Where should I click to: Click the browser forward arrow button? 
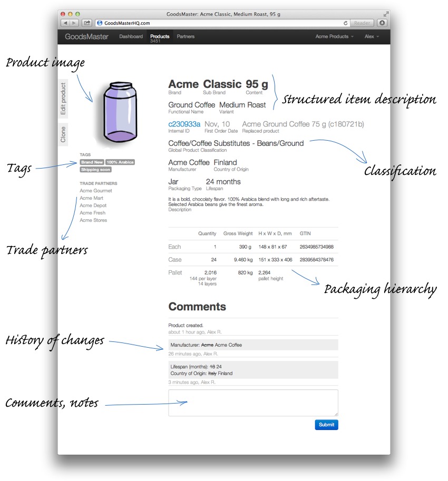click(x=74, y=23)
